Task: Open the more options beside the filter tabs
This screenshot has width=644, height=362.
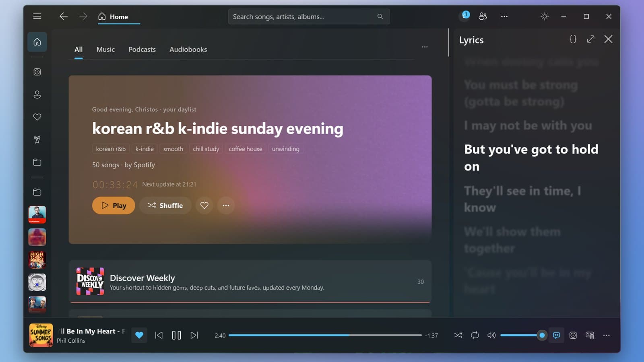Action: pos(425,47)
